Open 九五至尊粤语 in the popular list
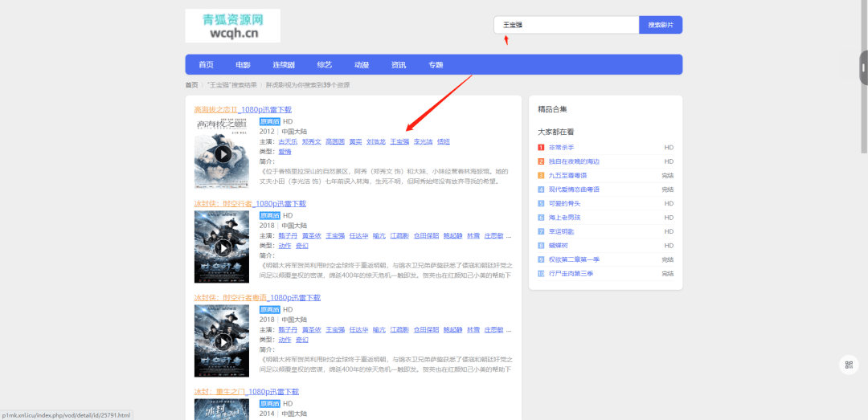 click(x=567, y=175)
